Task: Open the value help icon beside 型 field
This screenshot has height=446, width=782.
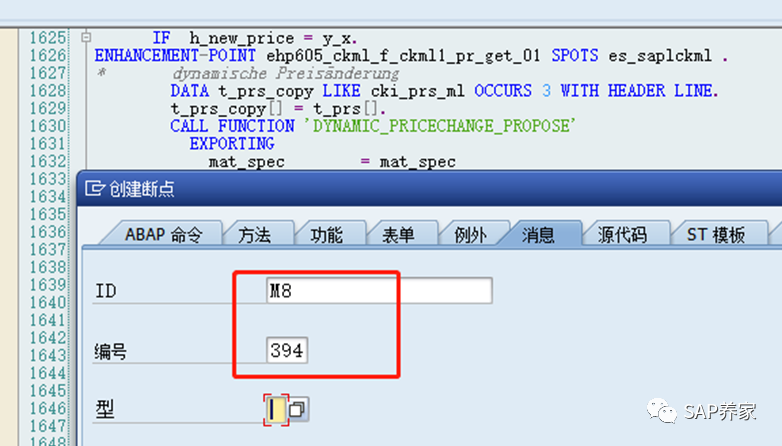Action: pyautogui.click(x=298, y=410)
